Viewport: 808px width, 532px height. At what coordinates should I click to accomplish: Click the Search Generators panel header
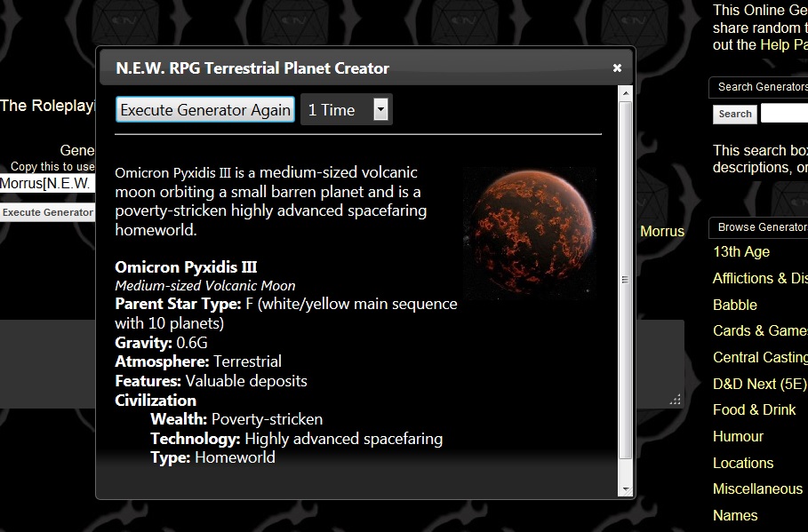(x=758, y=87)
